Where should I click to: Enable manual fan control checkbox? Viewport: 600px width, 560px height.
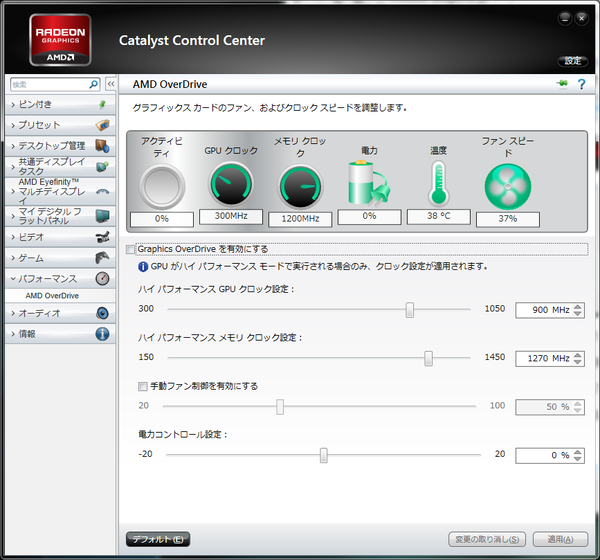point(143,386)
